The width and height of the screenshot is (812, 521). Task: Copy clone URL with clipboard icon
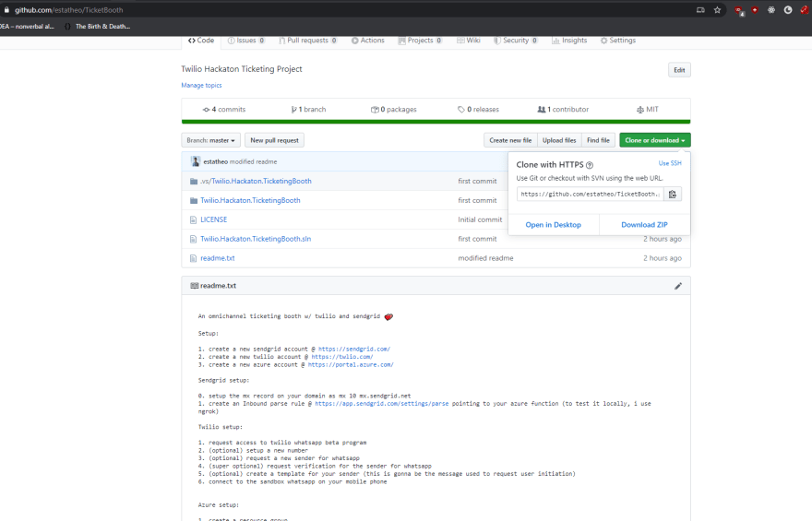(x=672, y=194)
